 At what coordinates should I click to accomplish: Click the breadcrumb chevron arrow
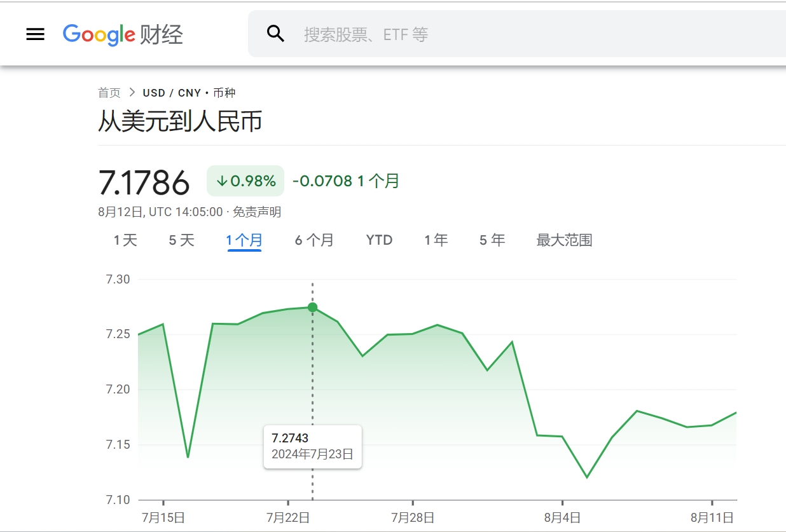click(x=132, y=93)
